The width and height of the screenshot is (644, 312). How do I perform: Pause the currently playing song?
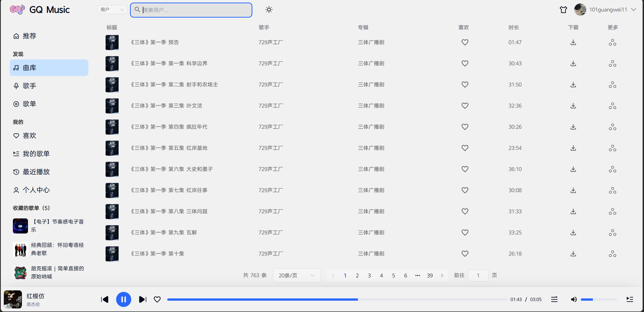pyautogui.click(x=123, y=299)
